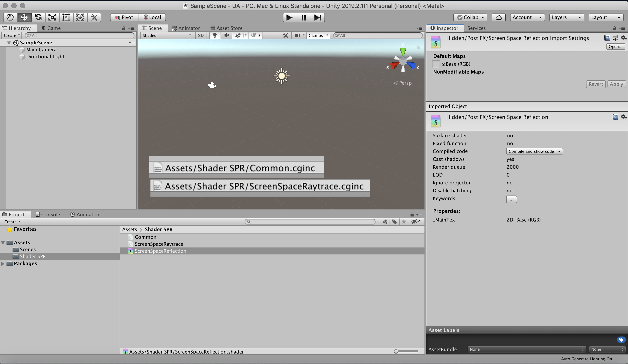
Task: Select the combined Transform tool
Action: [80, 17]
